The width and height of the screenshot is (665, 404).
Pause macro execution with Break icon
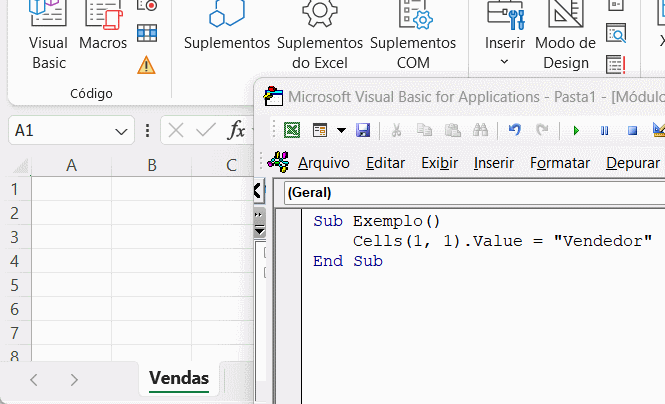point(604,130)
